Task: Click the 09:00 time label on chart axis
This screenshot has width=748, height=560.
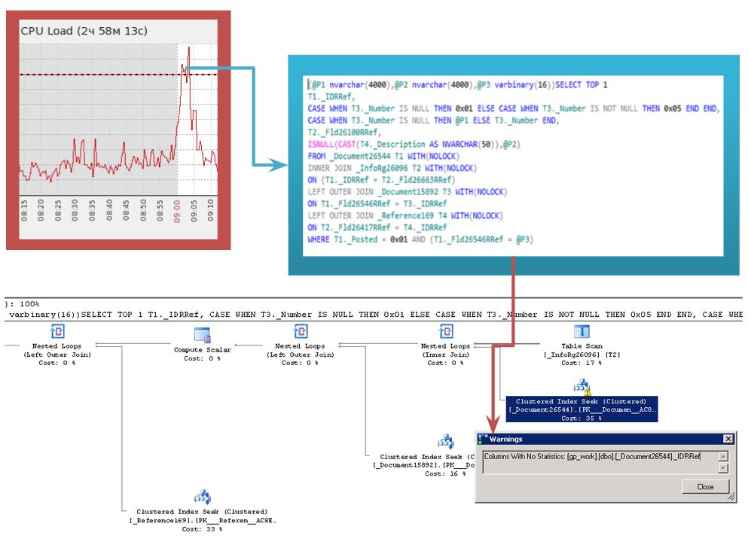Action: pos(176,208)
